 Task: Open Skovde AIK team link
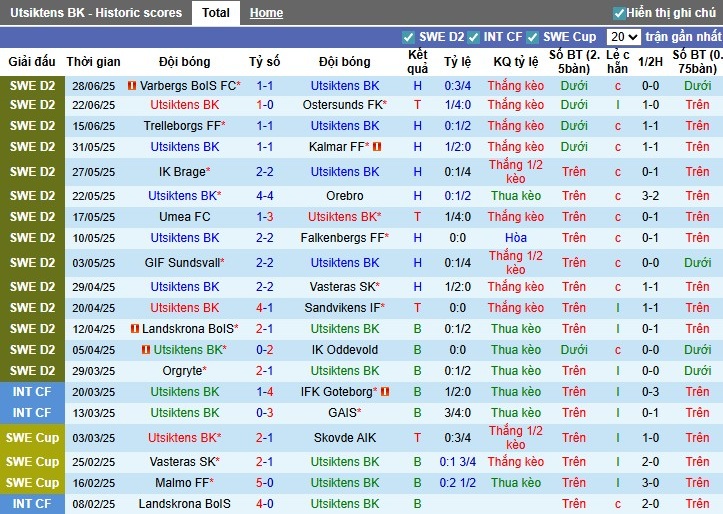coord(344,438)
